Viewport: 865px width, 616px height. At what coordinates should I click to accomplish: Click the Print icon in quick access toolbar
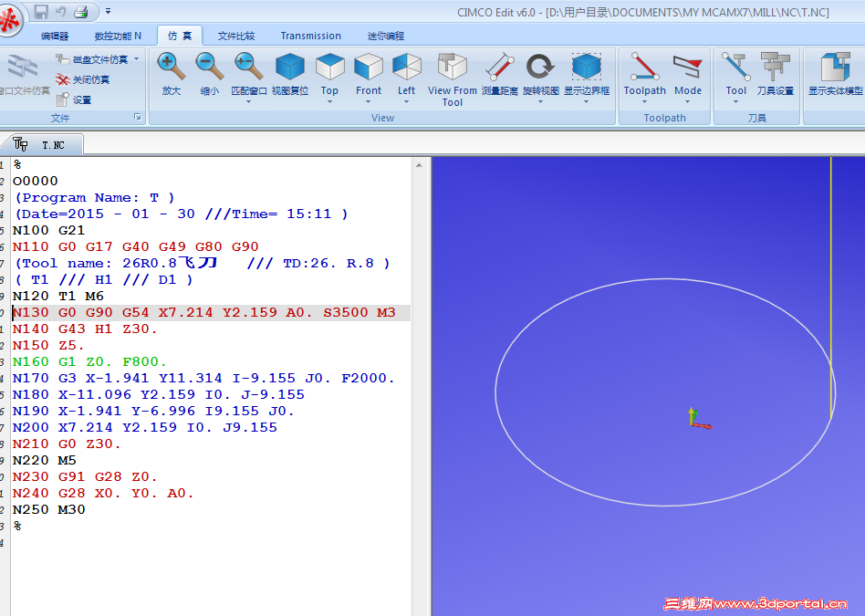coord(80,12)
